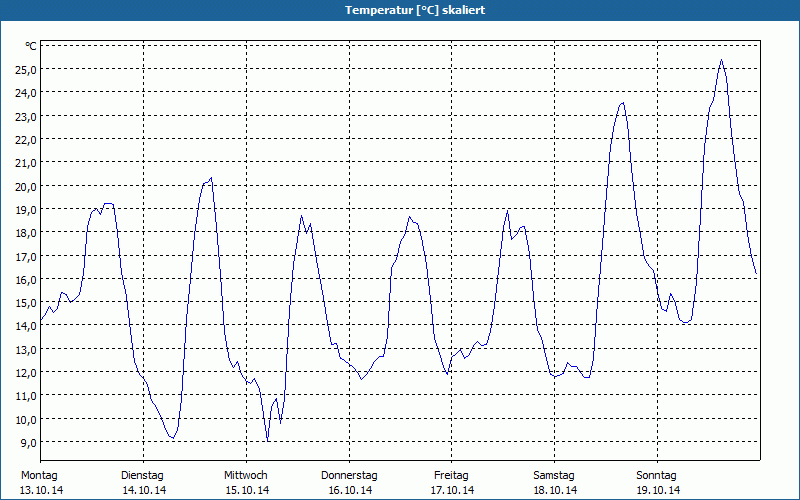The height and width of the screenshot is (500, 800).
Task: Choose the Freitag day label
Action: tap(452, 475)
